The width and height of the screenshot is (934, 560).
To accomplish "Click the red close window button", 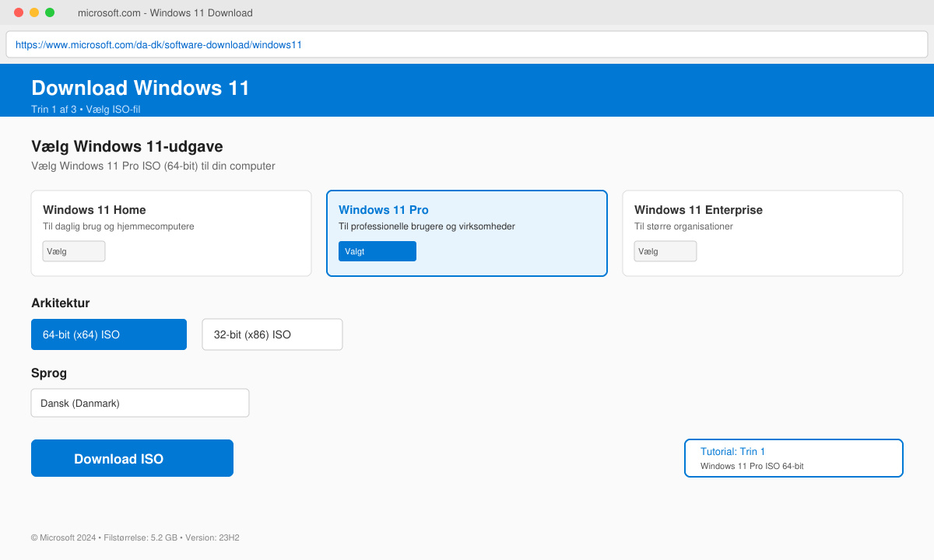I will click(19, 12).
